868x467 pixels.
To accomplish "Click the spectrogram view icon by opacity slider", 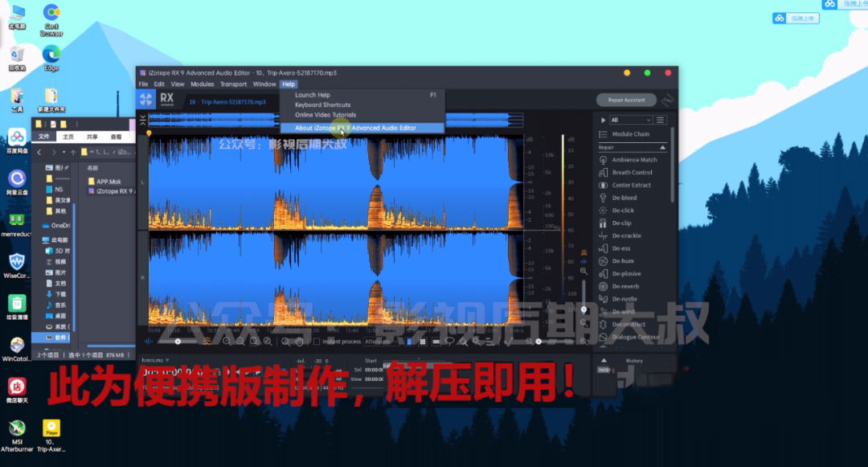I will point(207,342).
